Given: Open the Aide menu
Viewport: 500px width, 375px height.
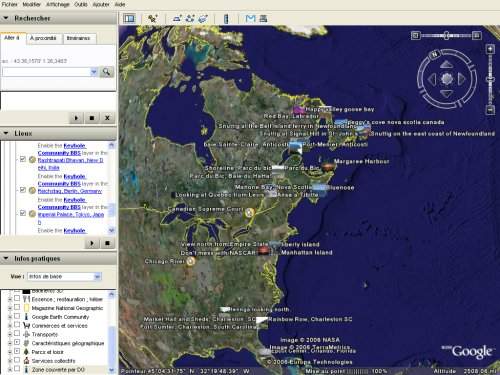Looking at the screenshot, I should (x=120, y=4).
